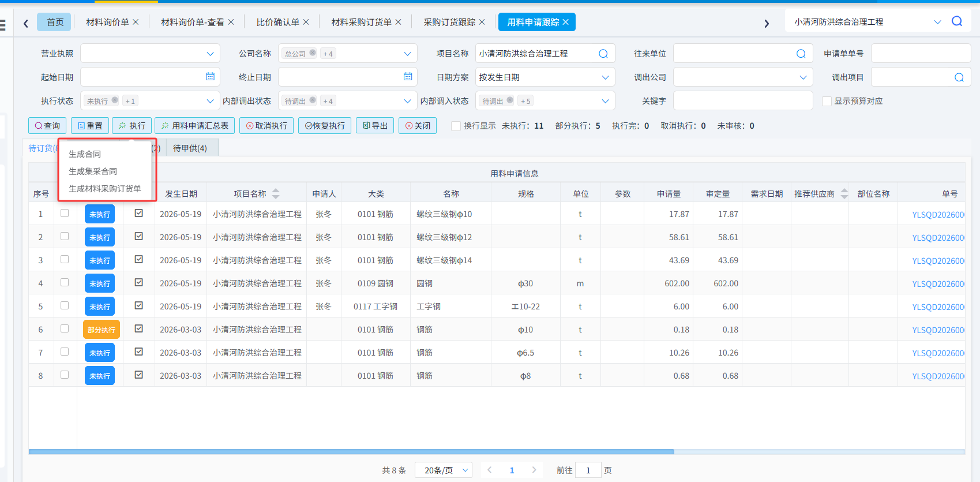Expand the 小清河防洪综合治理工程 project selector at top right
The image size is (980, 482).
coord(937,22)
